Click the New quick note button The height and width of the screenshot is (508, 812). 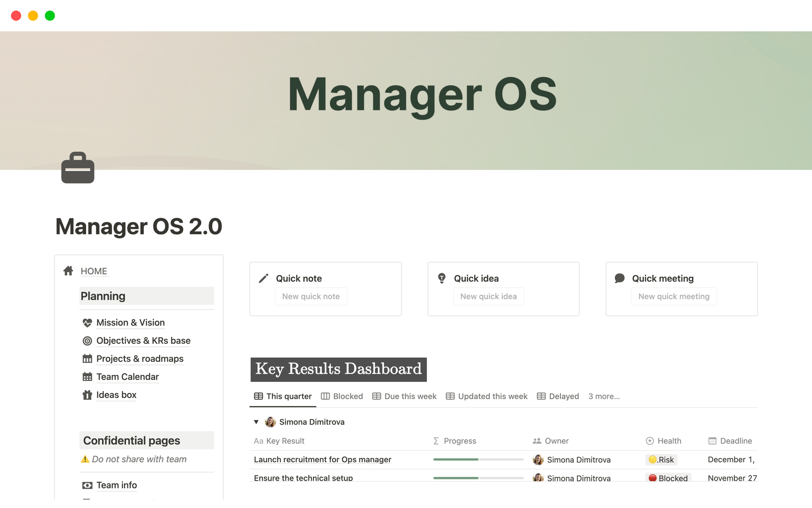[x=311, y=296]
